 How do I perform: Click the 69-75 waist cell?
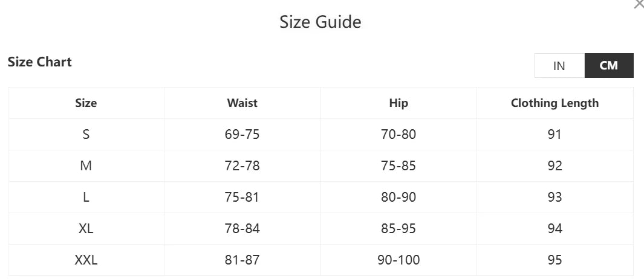coord(242,134)
